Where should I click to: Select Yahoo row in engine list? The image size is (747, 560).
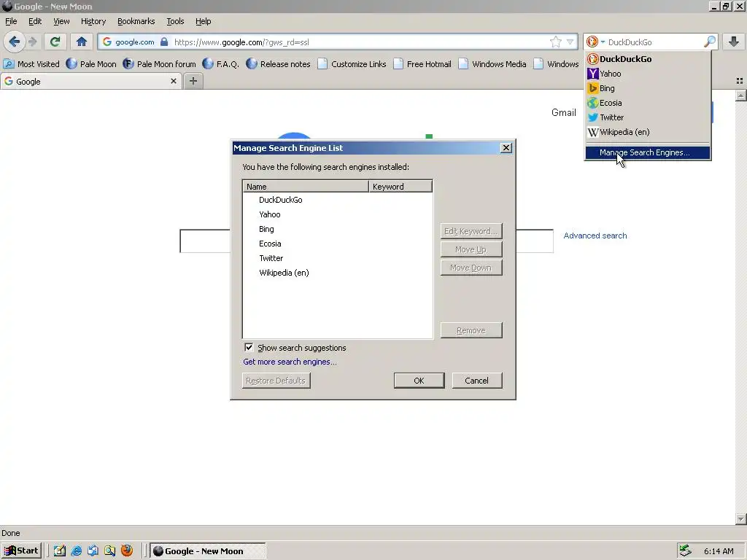tap(338, 214)
